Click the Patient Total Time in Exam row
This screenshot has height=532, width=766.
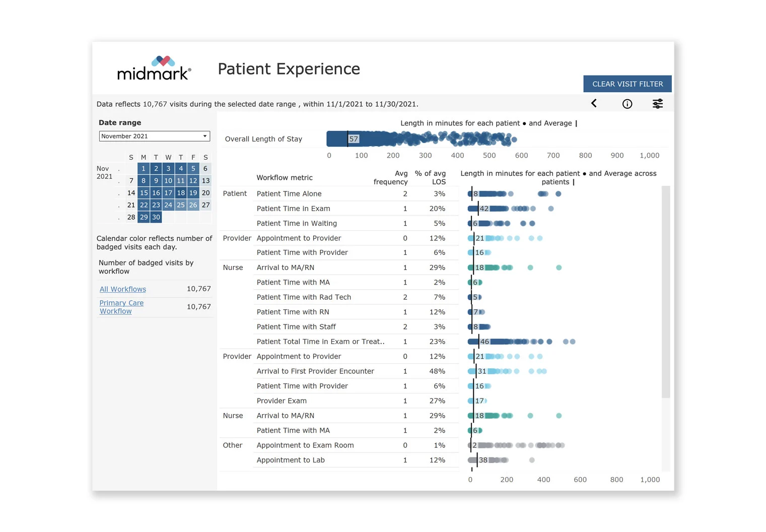(x=320, y=341)
